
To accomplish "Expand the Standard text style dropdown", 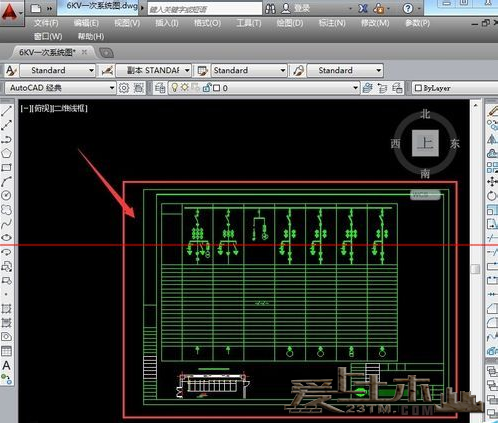I will 91,70.
